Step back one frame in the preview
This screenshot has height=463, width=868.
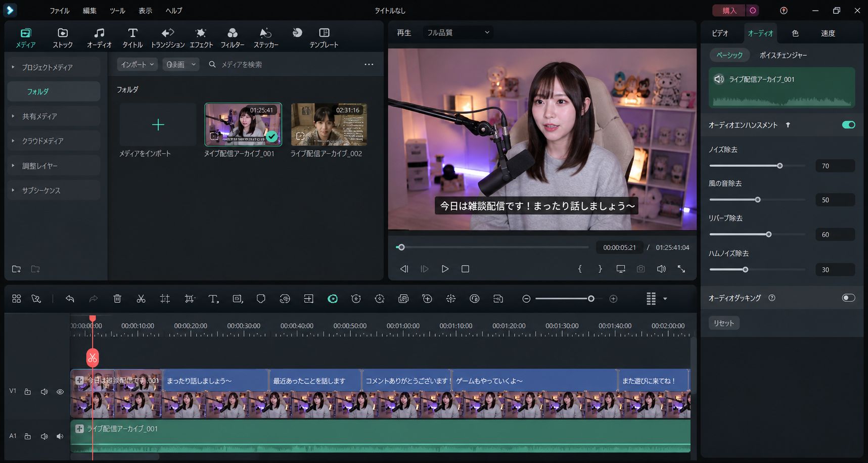pos(404,269)
